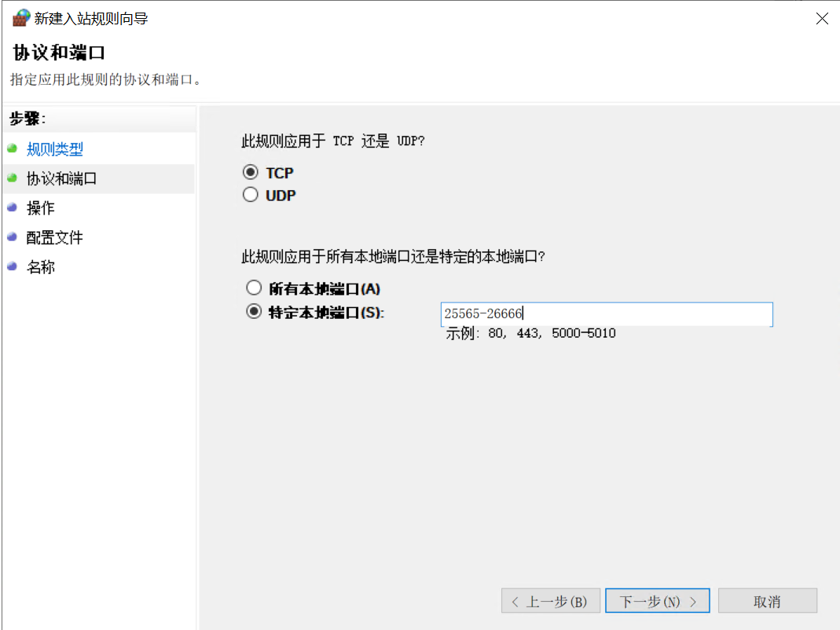Click blue bullet beside 操作
This screenshot has height=630, width=840.
coord(13,207)
